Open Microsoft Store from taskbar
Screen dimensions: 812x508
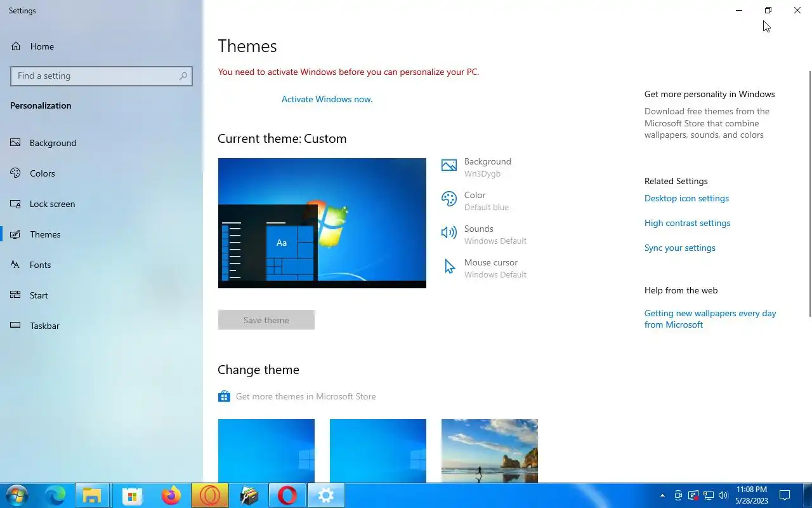(132, 495)
